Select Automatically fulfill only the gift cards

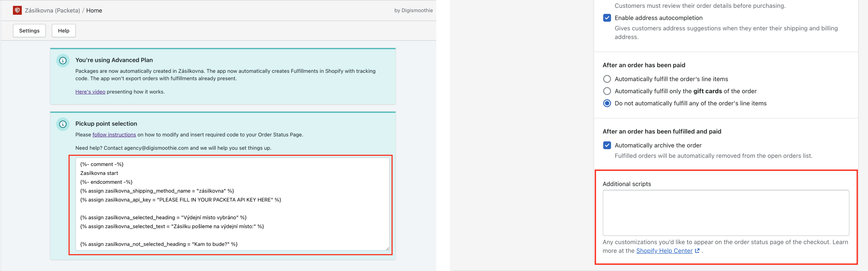click(x=607, y=91)
